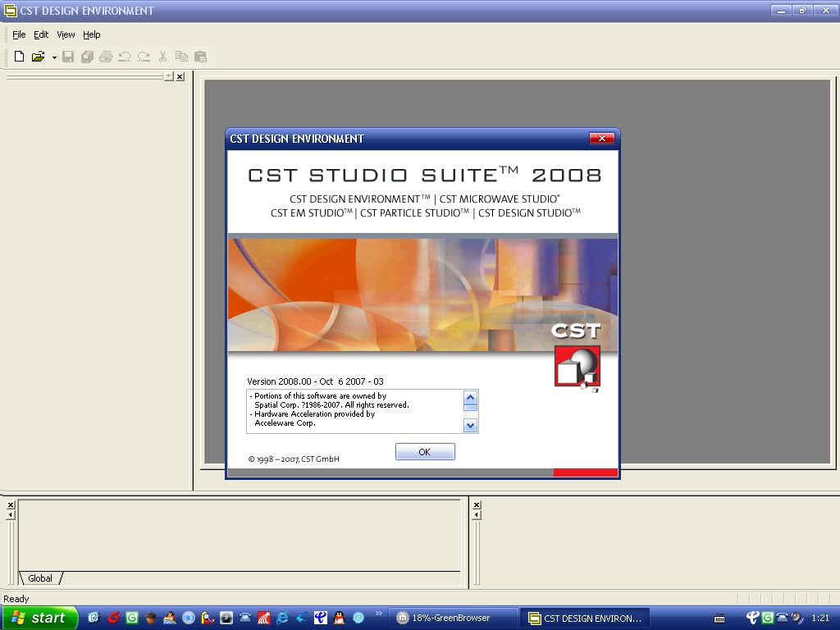Click the 'Ready' status bar text

click(x=16, y=598)
